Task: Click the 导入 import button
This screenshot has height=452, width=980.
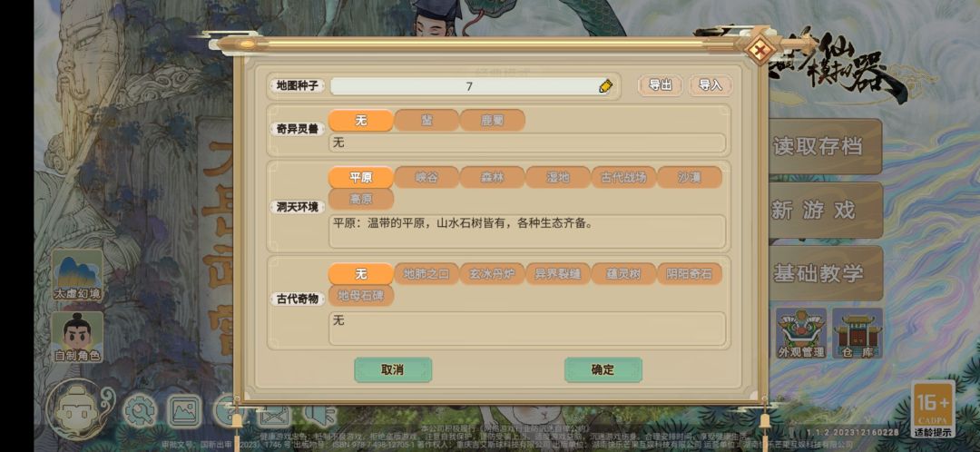Action: click(710, 85)
